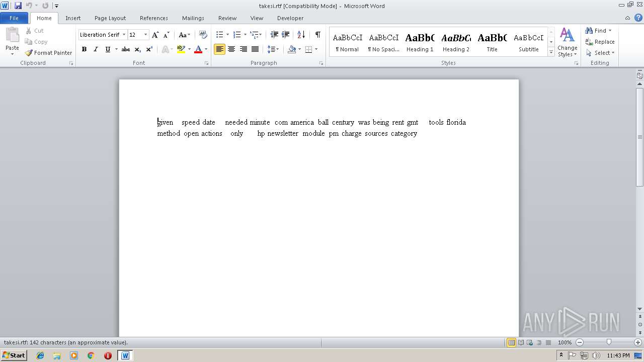Viewport: 644px width, 362px height.
Task: Select Justify alignment
Action: [x=255, y=49]
